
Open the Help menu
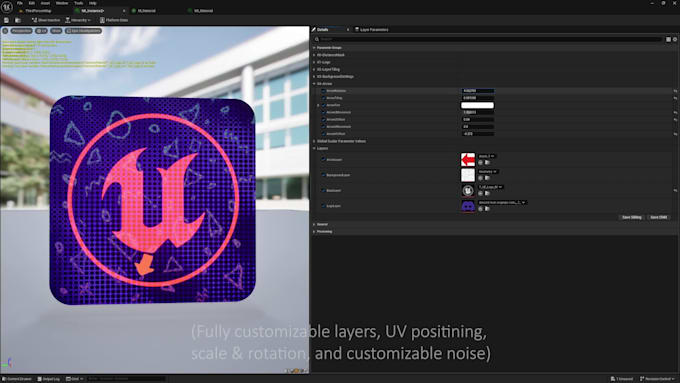(x=93, y=3)
